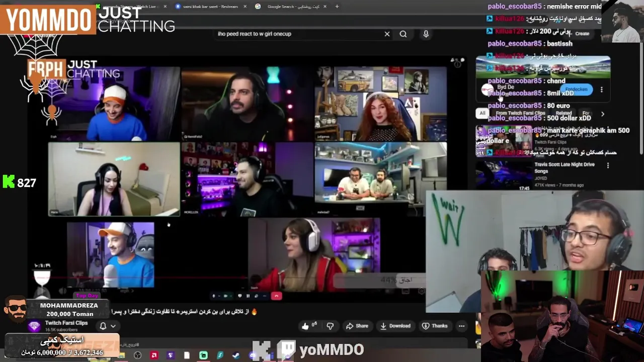Open more actions three-dot menu under video
Screen dimensions: 644x362
(461, 326)
